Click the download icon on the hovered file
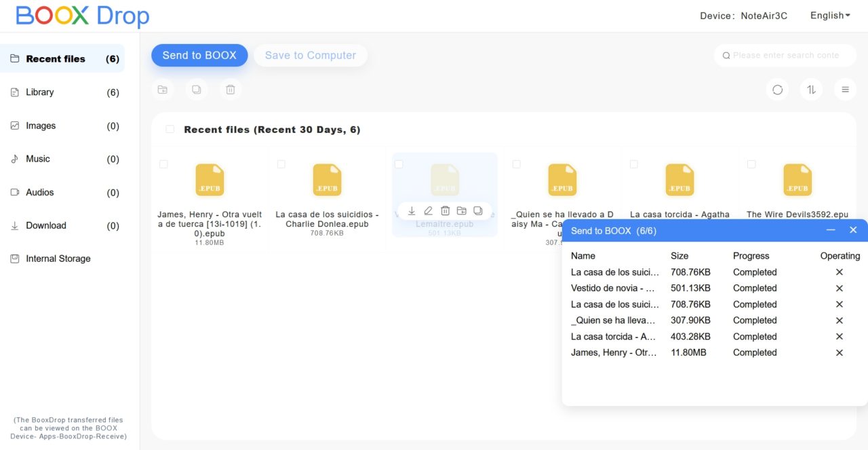The image size is (868, 450). (412, 211)
